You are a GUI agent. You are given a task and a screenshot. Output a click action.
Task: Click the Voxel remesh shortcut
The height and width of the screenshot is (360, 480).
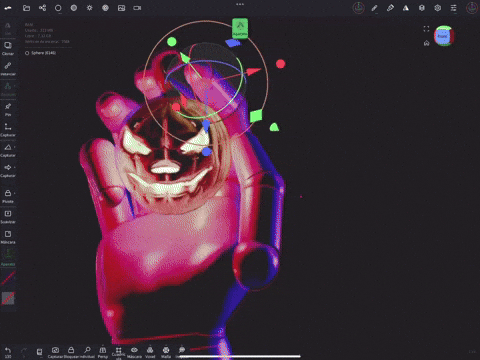(150, 352)
